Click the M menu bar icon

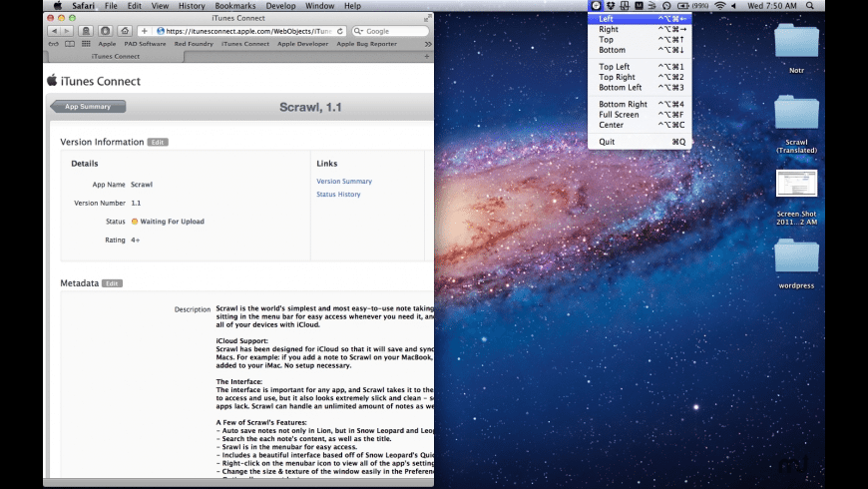coord(639,6)
